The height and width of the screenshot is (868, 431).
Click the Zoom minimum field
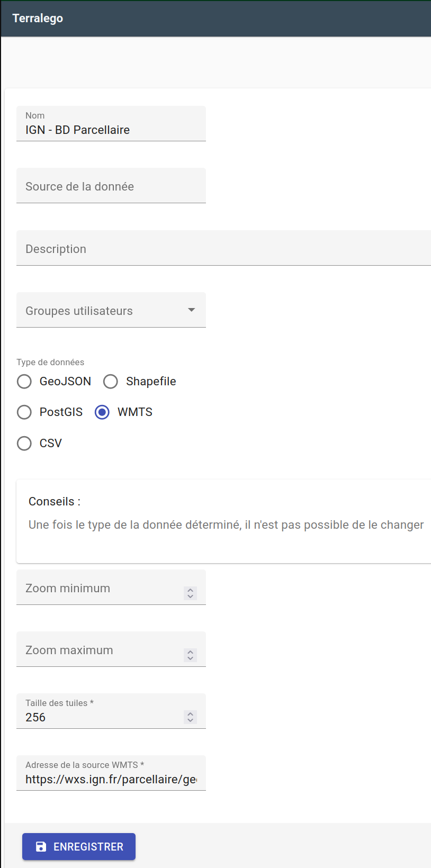point(111,587)
